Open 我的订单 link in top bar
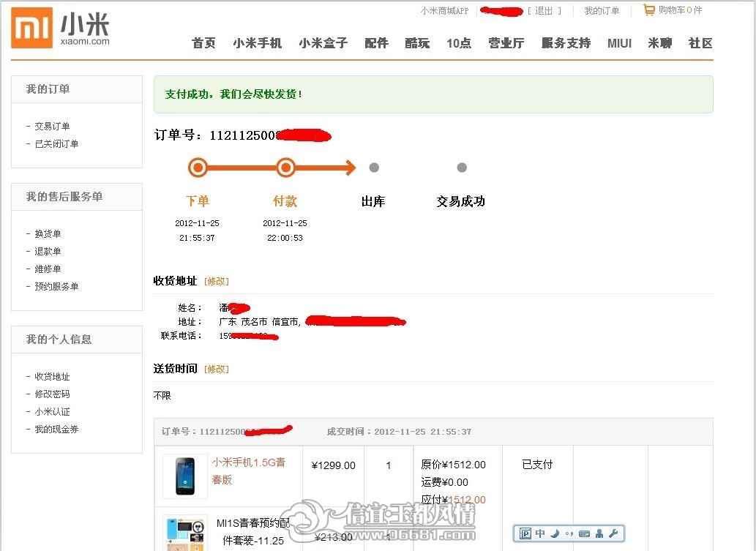The image size is (756, 551). [x=602, y=10]
